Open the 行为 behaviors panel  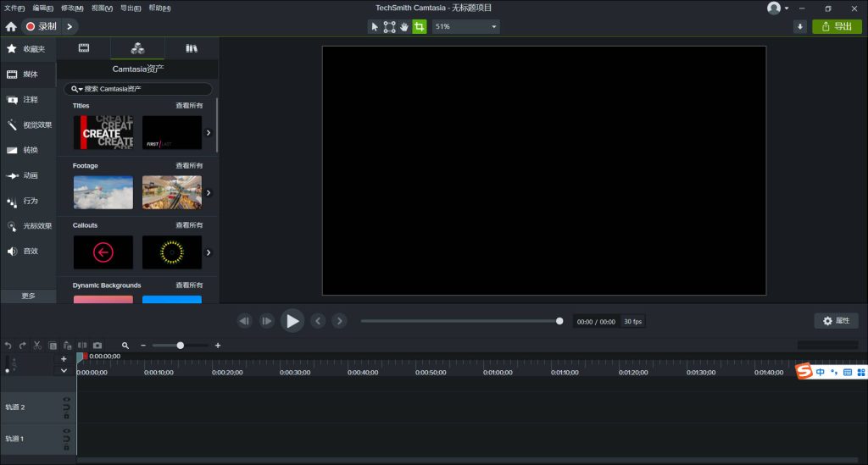click(28, 201)
